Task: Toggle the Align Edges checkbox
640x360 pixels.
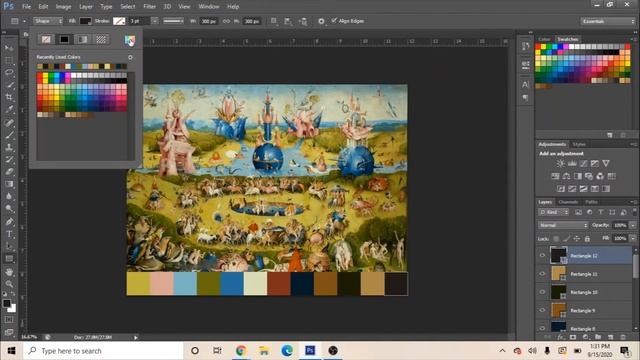Action: tap(334, 20)
